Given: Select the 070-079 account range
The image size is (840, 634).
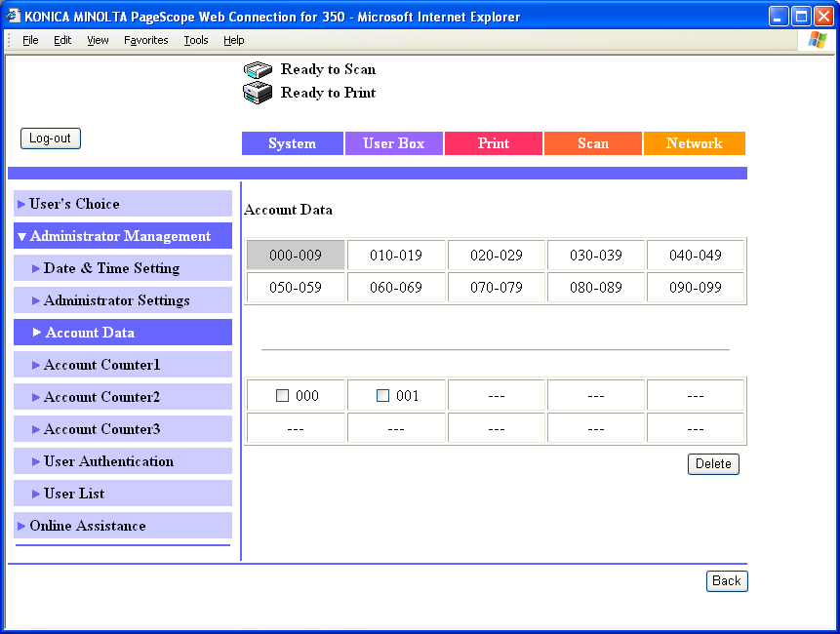Looking at the screenshot, I should pos(496,288).
